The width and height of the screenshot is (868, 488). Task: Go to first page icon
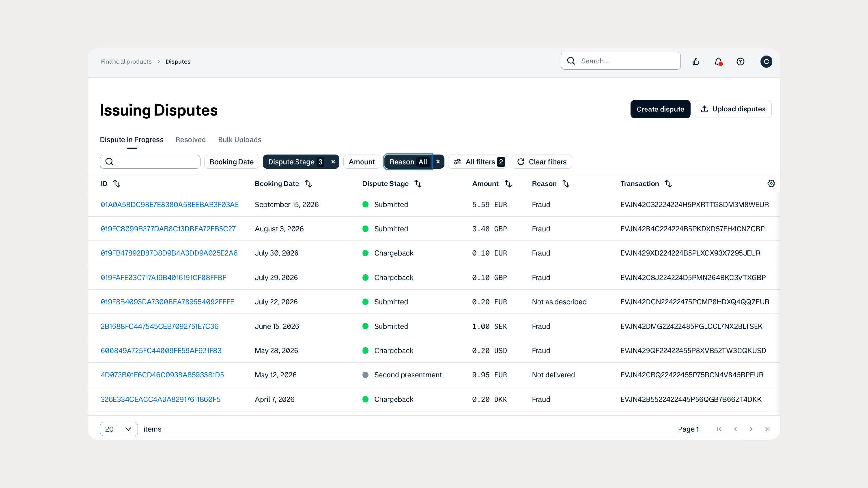point(719,429)
